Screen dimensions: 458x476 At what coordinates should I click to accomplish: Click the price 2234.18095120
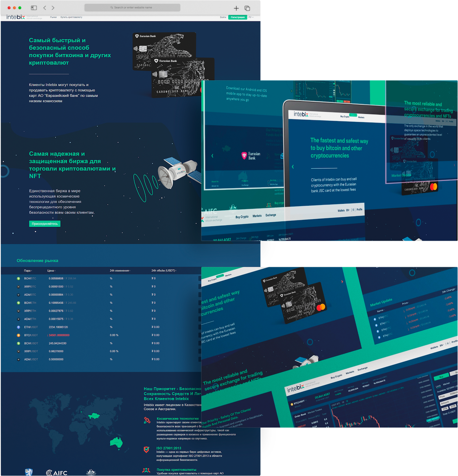pyautogui.click(x=58, y=327)
